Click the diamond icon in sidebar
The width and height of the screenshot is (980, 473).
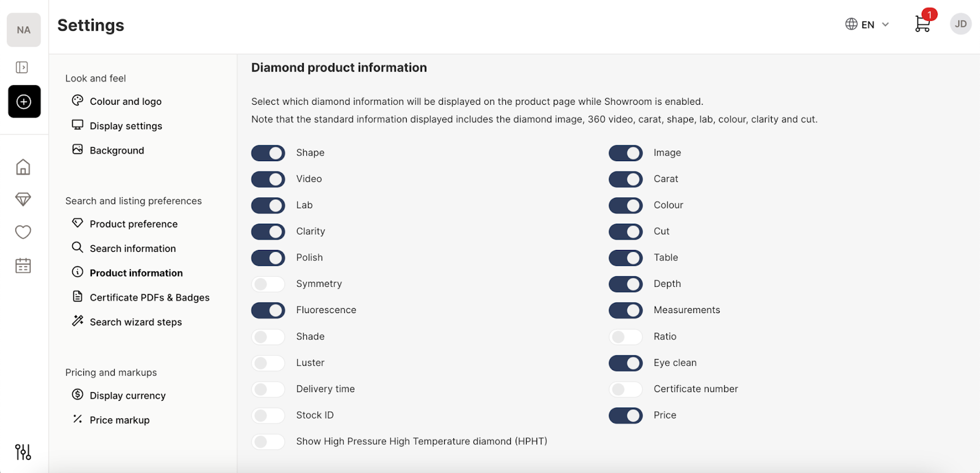coord(23,199)
